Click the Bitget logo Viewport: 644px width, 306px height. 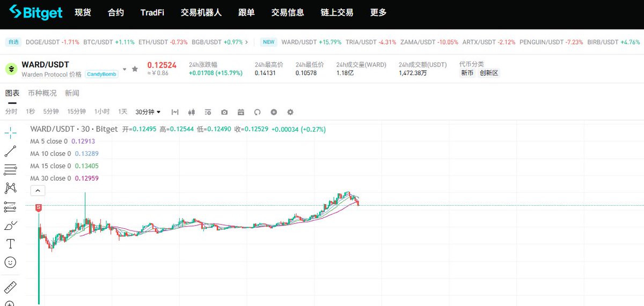pyautogui.click(x=36, y=12)
